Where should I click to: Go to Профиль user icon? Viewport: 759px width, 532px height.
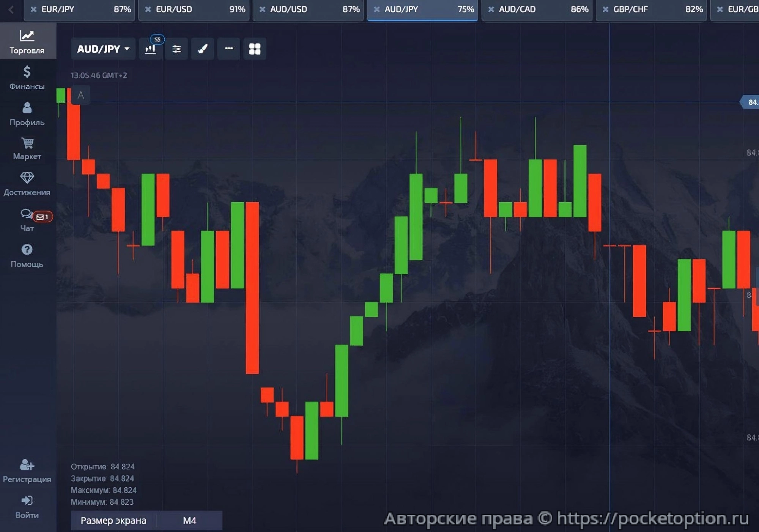tap(27, 113)
